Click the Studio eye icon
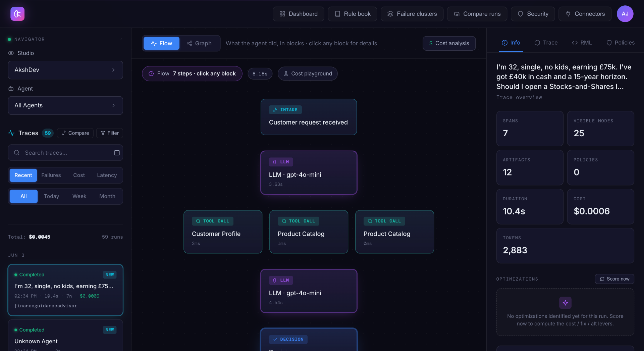Image resolution: width=644 pixels, height=351 pixels. pyautogui.click(x=11, y=53)
